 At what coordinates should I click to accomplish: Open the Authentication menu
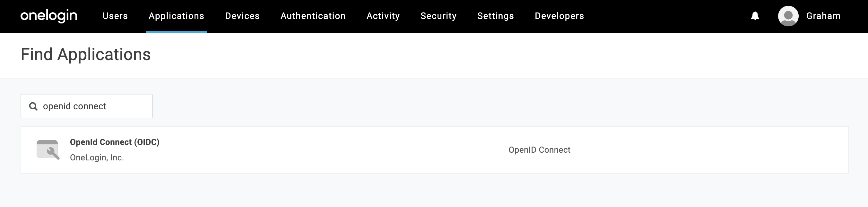pos(313,16)
